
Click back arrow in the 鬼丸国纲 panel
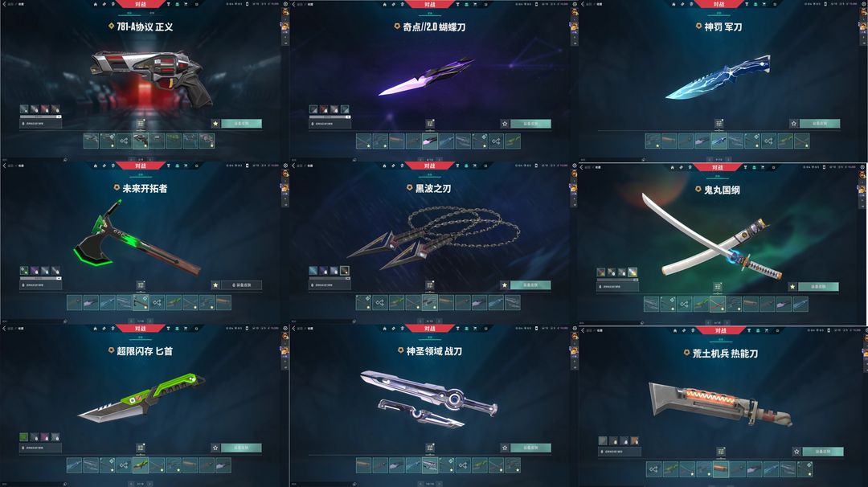[x=582, y=166]
